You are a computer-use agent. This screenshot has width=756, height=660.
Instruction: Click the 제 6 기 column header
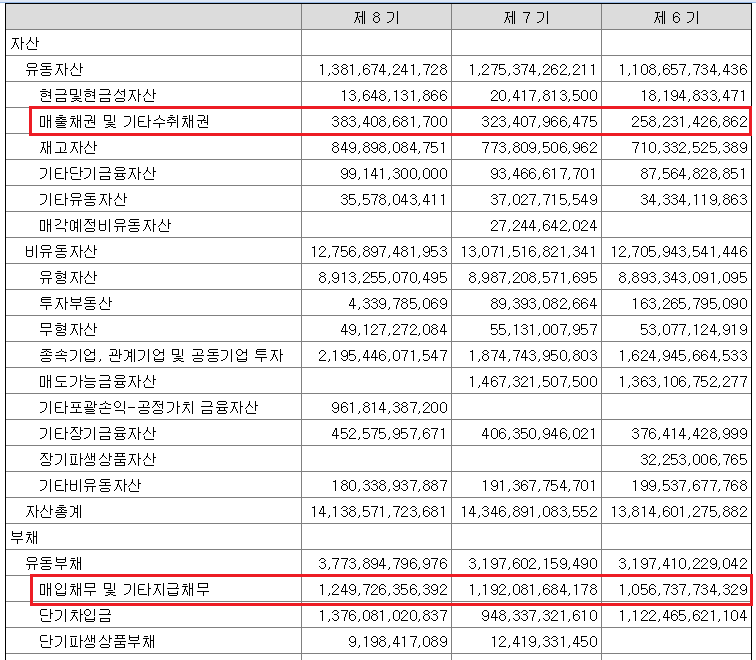[676, 17]
